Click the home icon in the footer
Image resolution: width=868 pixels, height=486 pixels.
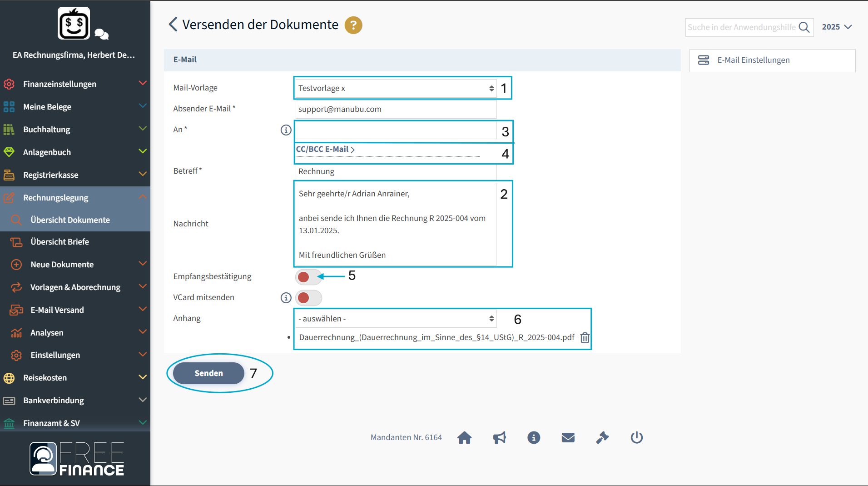464,437
